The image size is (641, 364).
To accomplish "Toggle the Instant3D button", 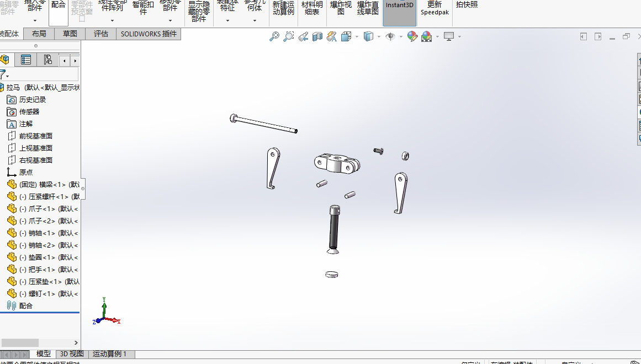I will coord(399,12).
